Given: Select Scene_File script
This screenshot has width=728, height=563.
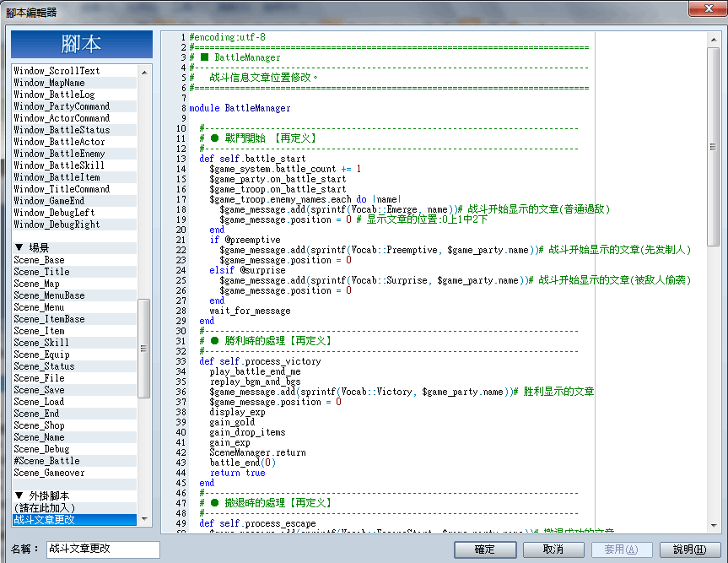Looking at the screenshot, I should coord(74,378).
